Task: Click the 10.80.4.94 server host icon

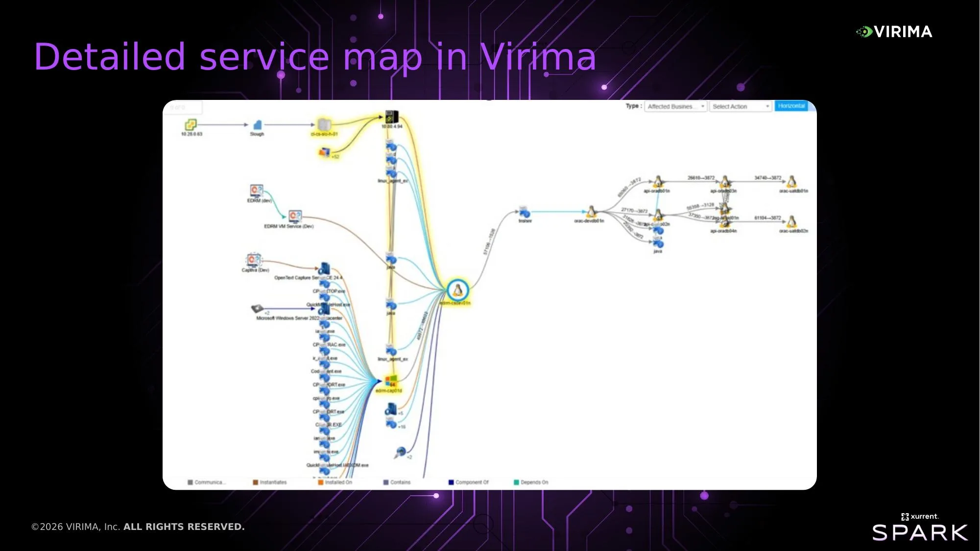Action: click(x=392, y=117)
